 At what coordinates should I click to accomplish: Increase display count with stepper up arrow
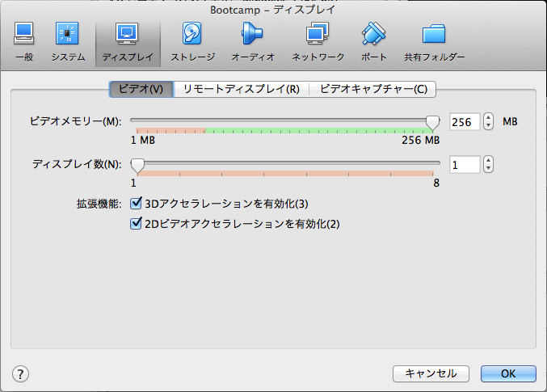pos(488,161)
